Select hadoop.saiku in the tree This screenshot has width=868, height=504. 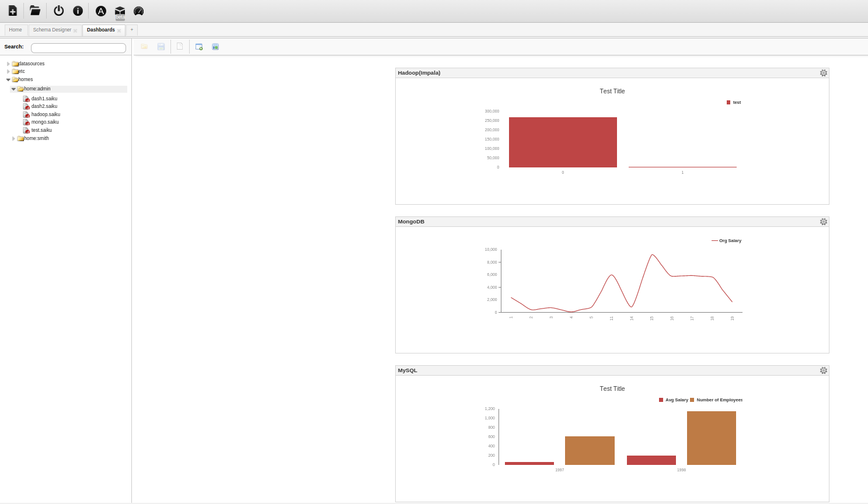(x=46, y=114)
